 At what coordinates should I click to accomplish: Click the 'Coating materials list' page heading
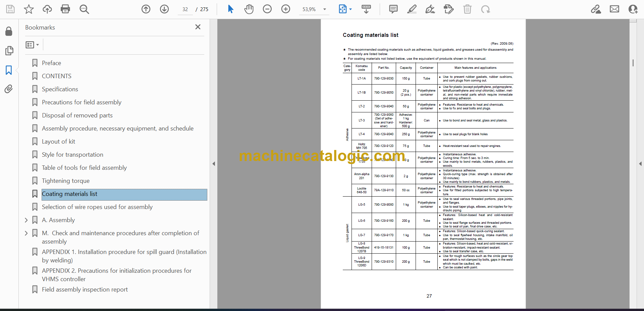(371, 35)
